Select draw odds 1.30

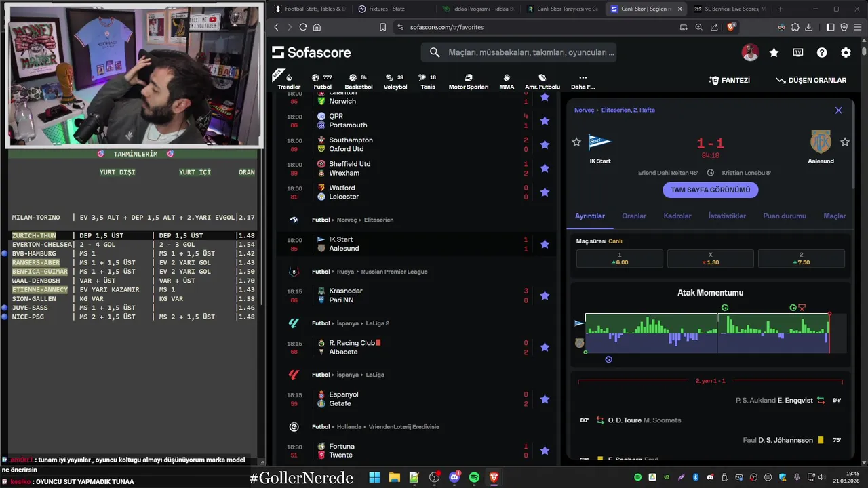click(x=711, y=258)
